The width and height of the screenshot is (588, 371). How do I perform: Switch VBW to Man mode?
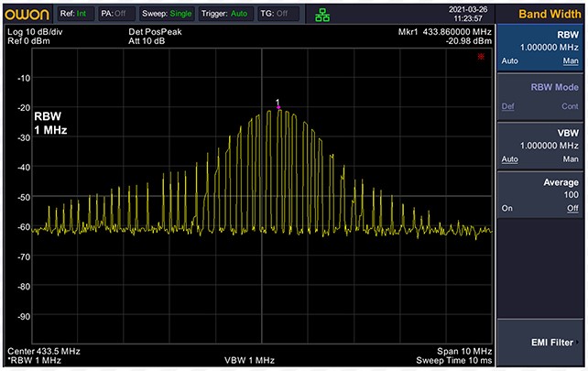(x=570, y=158)
